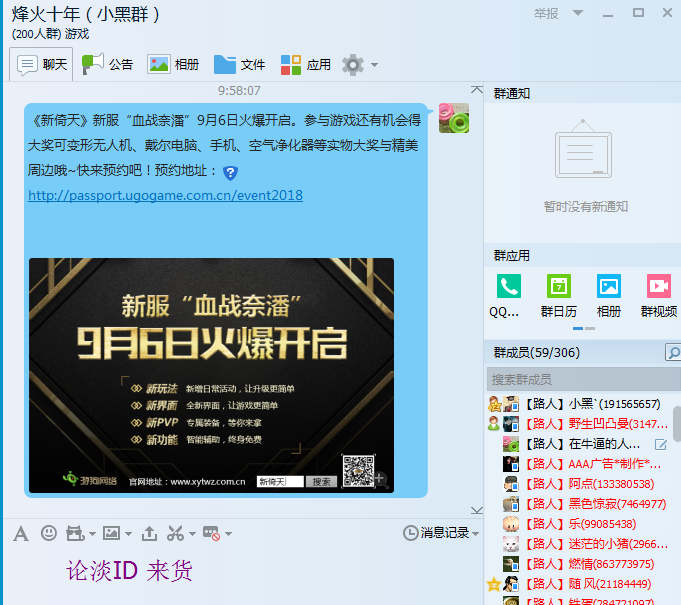Click the member list scrollbar
Viewport: 681px width, 605px height.
[x=677, y=424]
